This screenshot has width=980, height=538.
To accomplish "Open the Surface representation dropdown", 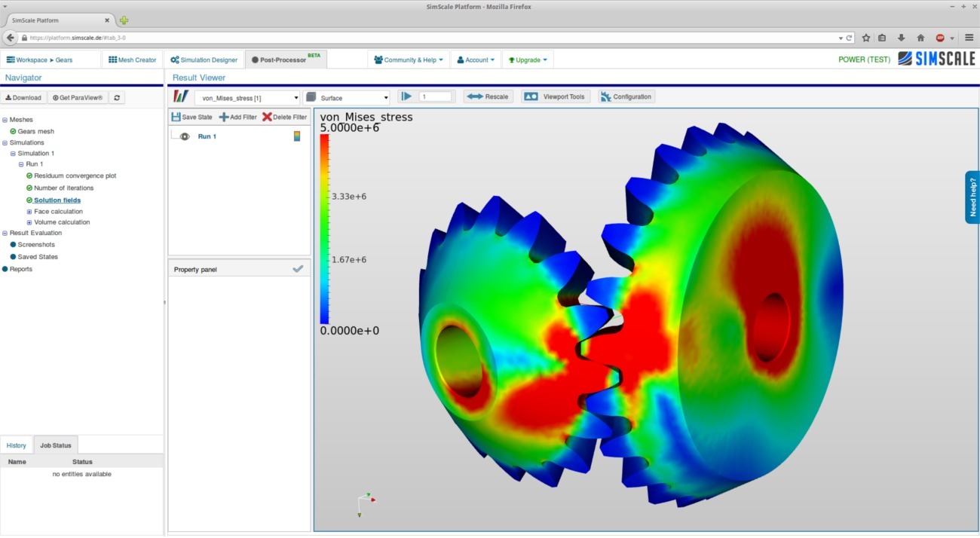I will point(384,96).
